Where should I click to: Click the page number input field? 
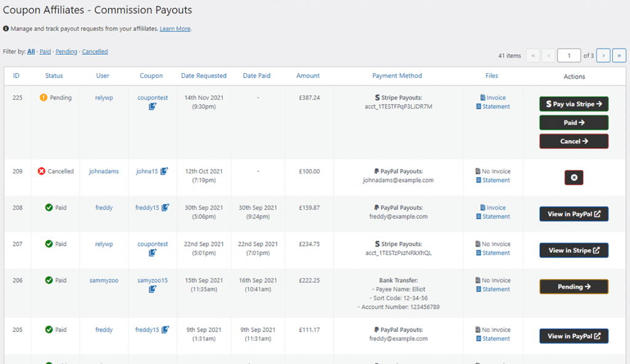pos(568,55)
